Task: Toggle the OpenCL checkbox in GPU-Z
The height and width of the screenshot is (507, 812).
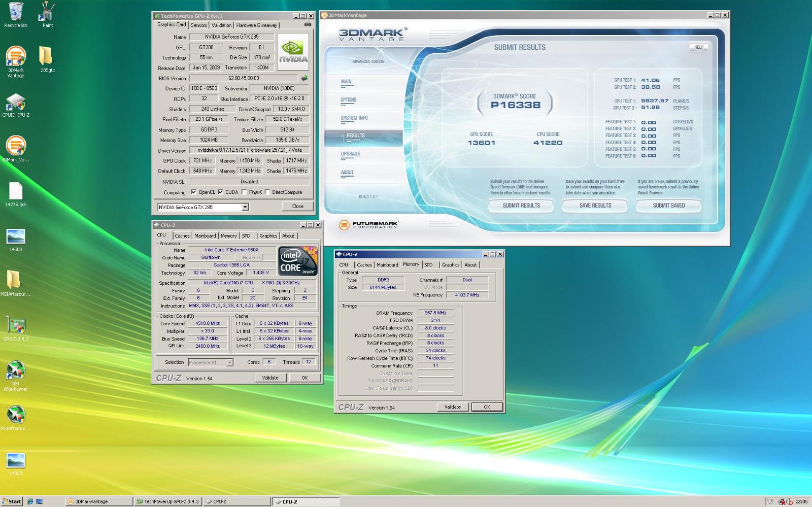Action: 193,192
